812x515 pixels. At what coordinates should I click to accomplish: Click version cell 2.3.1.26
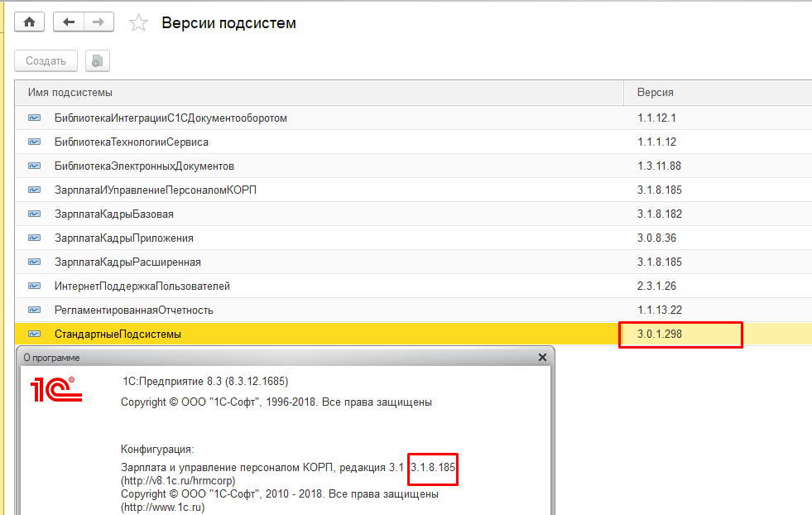click(x=656, y=286)
